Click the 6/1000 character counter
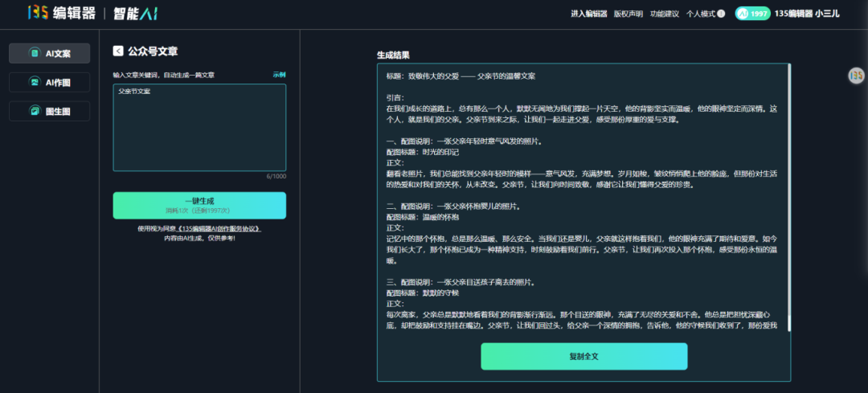Image resolution: width=868 pixels, height=393 pixels. coord(276,177)
